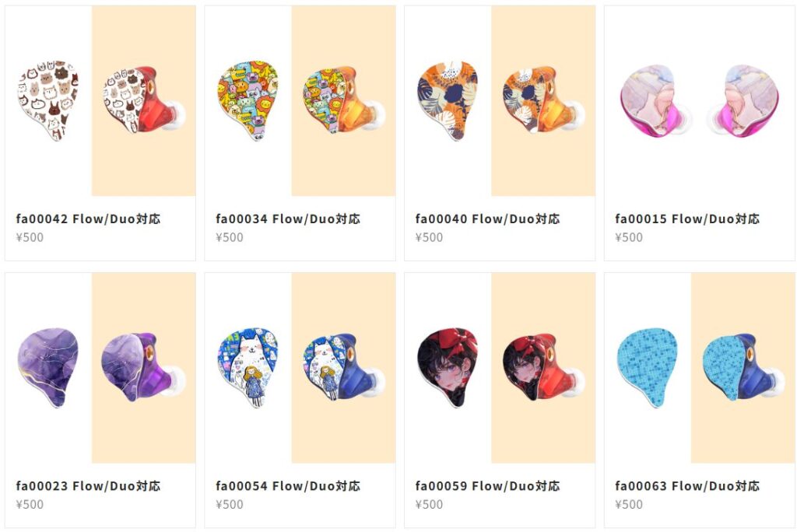Select the white cat and girl faceplate
The height and width of the screenshot is (532, 797).
point(300,368)
